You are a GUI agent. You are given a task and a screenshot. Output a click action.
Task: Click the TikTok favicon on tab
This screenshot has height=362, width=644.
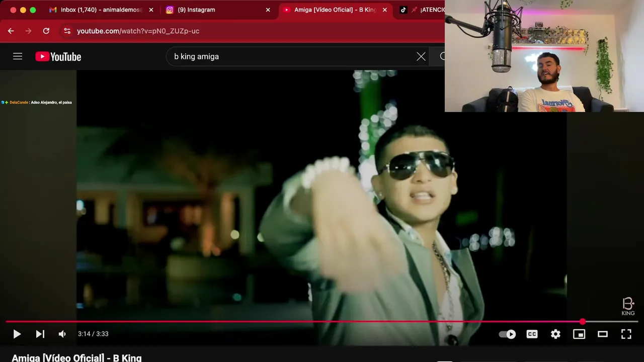click(403, 10)
